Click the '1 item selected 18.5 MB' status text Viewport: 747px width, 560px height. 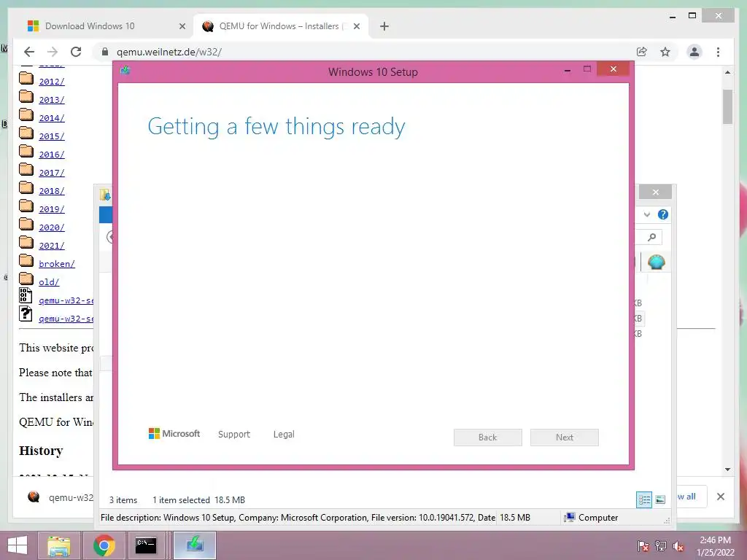click(x=198, y=500)
